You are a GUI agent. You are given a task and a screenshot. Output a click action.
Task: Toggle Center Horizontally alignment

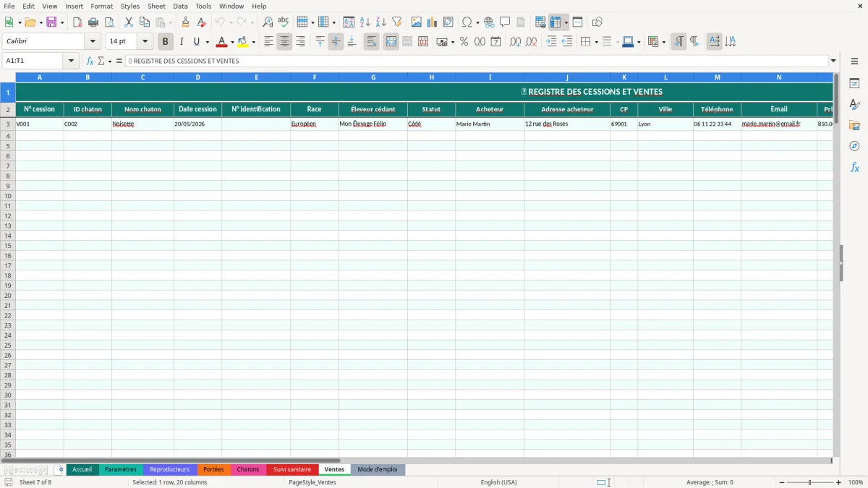click(284, 42)
